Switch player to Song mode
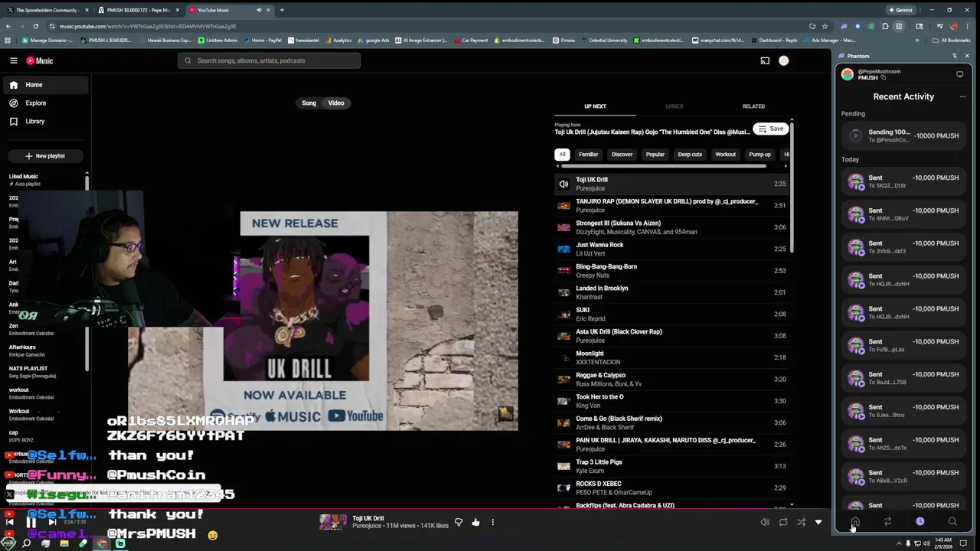 click(x=309, y=103)
